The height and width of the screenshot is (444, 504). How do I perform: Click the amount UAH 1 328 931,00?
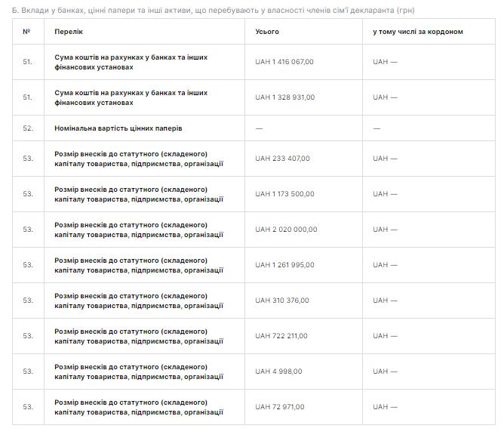[x=284, y=97]
